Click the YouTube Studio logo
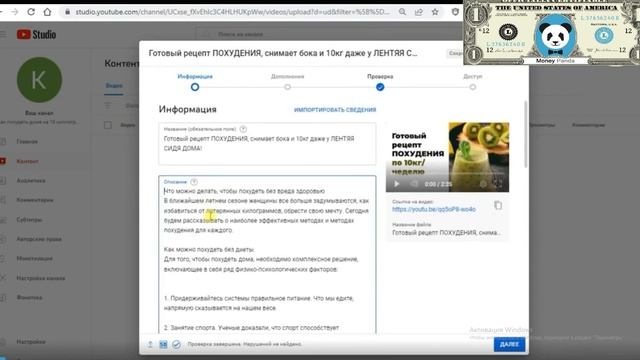The width and height of the screenshot is (640, 360). coord(36,34)
